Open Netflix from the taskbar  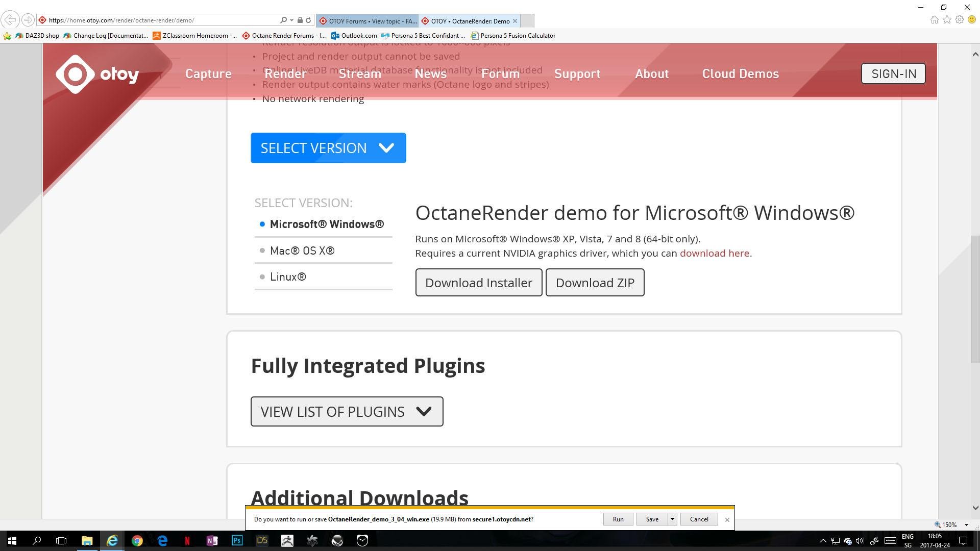[x=187, y=540]
